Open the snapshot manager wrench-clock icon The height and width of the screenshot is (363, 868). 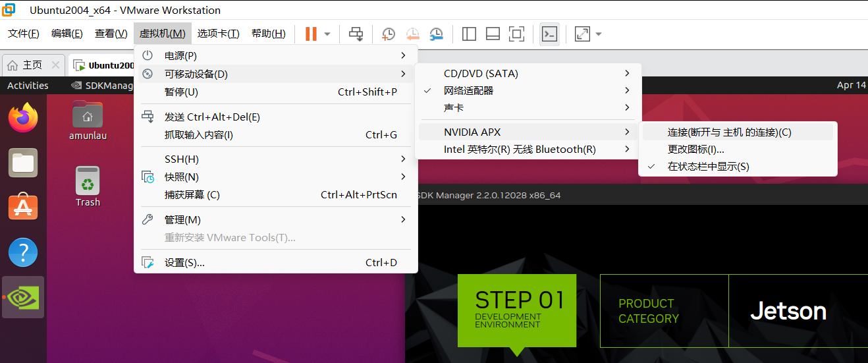tap(437, 34)
